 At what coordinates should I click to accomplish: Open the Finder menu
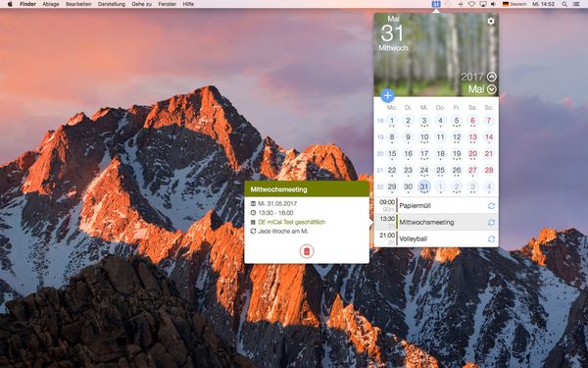[27, 4]
